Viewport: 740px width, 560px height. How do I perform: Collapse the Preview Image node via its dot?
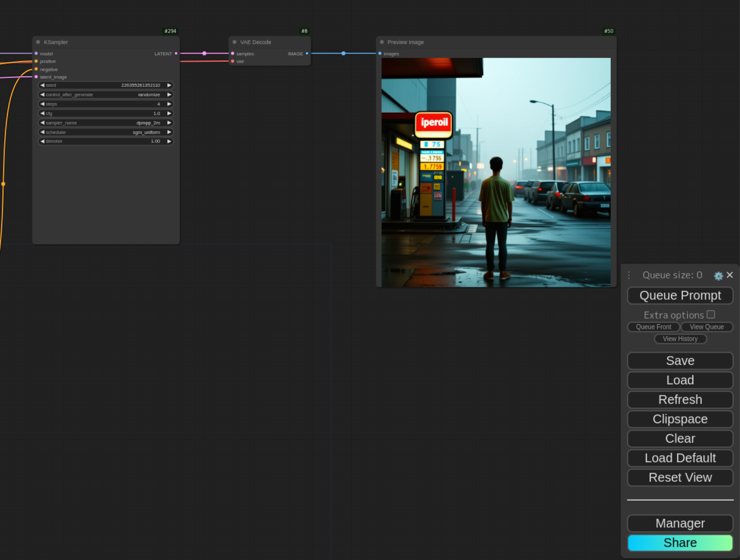click(382, 42)
